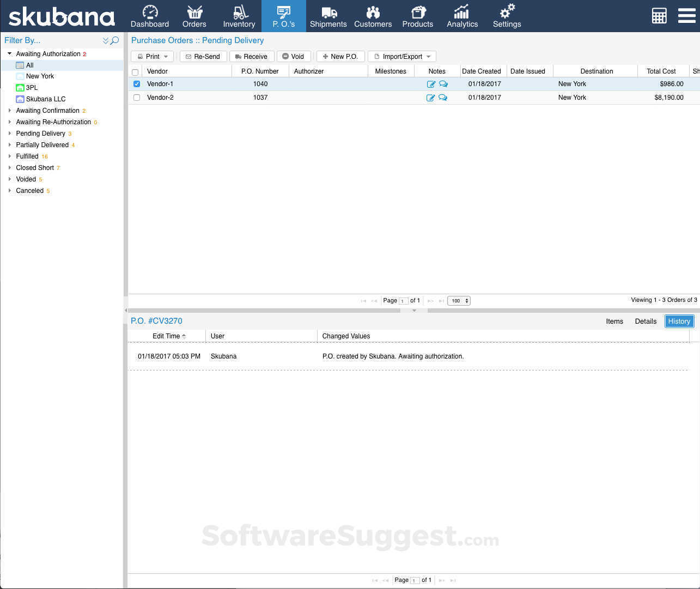Collapse the Awaiting Authorization group
This screenshot has height=589, width=700.
click(x=9, y=53)
